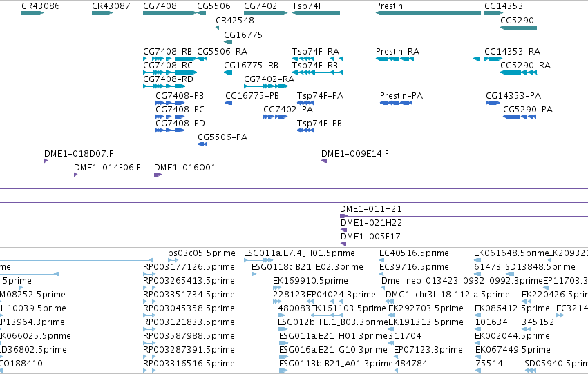
Task: Click the CG7402 gene label
Action: tap(260, 6)
